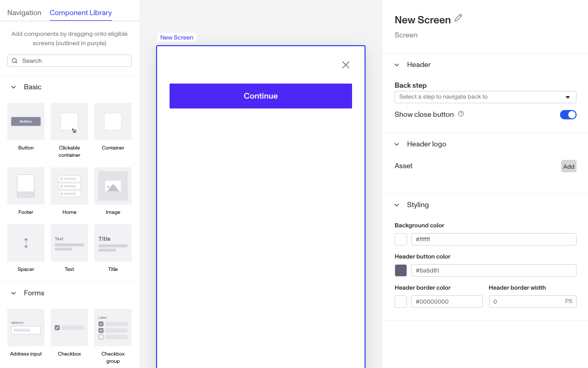
Task: Click the Header border width field
Action: tap(533, 302)
